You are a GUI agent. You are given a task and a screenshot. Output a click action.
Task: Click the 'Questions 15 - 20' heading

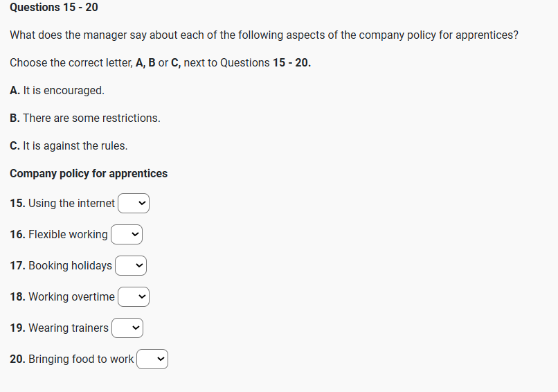click(54, 8)
